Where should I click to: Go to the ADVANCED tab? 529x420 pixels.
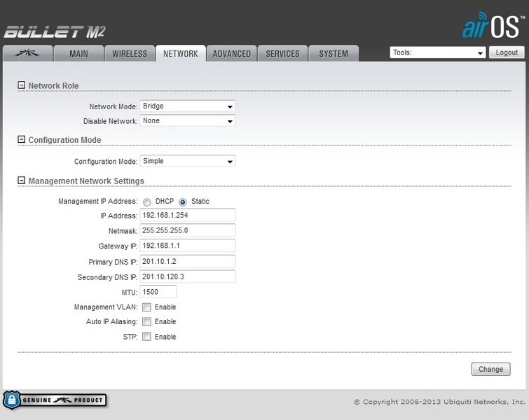point(232,53)
